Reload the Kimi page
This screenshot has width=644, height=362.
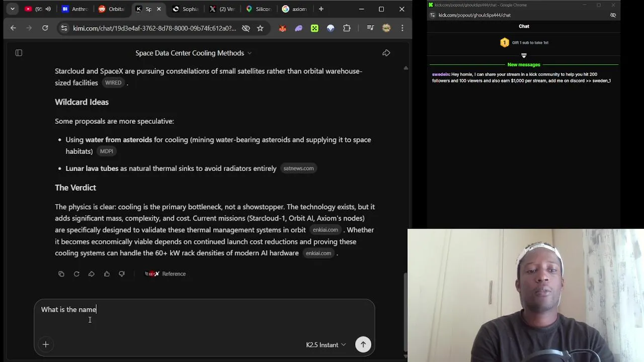45,28
